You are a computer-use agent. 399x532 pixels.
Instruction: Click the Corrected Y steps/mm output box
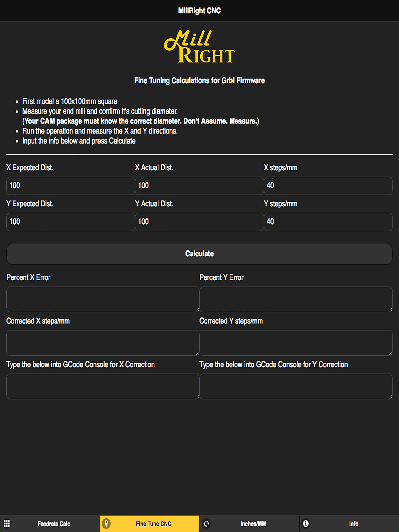(x=296, y=343)
